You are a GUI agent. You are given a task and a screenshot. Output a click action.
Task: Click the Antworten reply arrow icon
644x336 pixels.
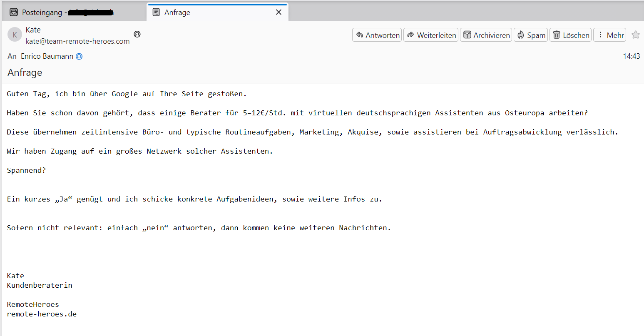pyautogui.click(x=360, y=35)
